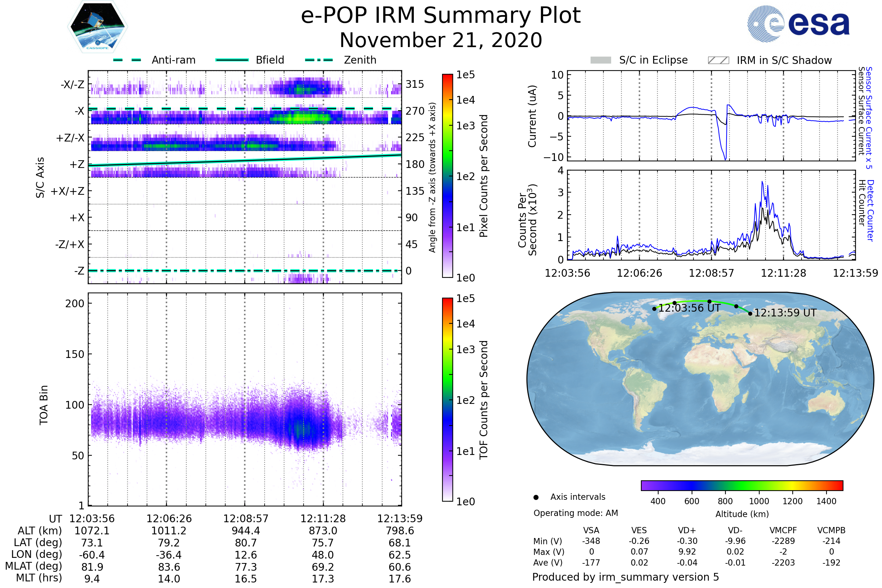
Task: Click the 12:13:59 UT end point on map
Action: pyautogui.click(x=750, y=313)
